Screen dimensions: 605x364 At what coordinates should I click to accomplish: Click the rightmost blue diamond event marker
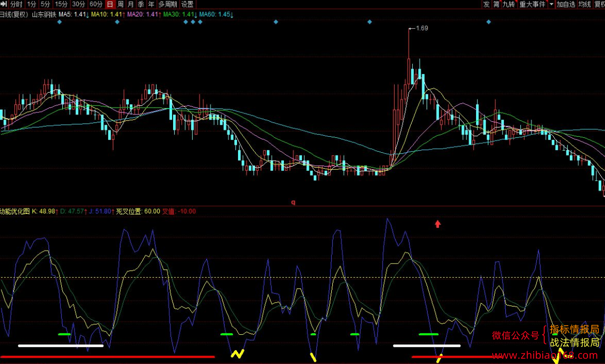pos(488,22)
